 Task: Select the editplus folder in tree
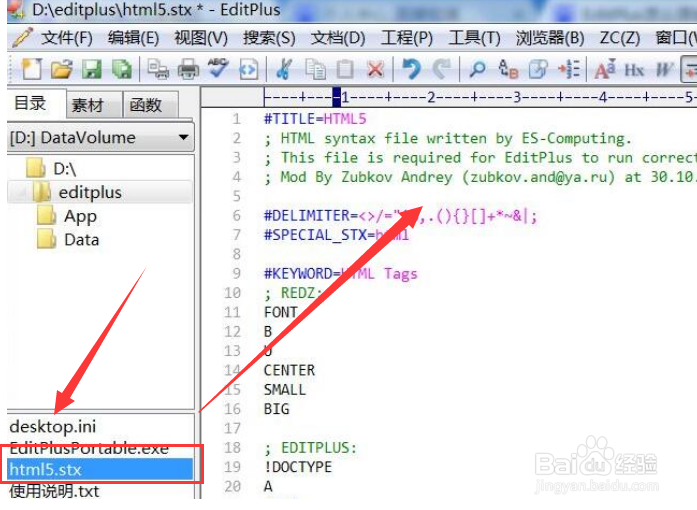click(x=90, y=193)
